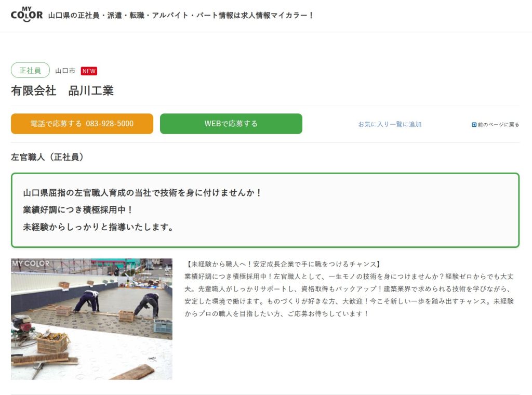Click the closing sentence ご応募お待ちしています！
532x395 pixels.
(x=328, y=313)
